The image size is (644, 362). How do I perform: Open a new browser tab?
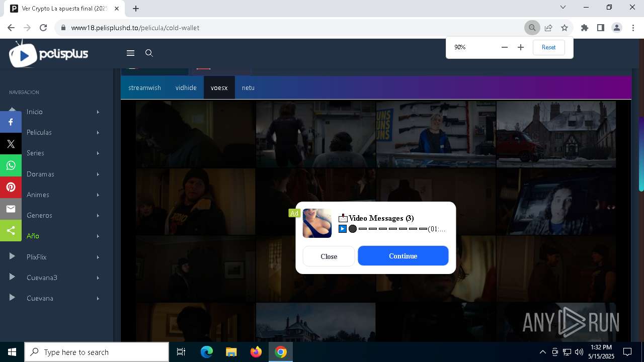click(136, 8)
